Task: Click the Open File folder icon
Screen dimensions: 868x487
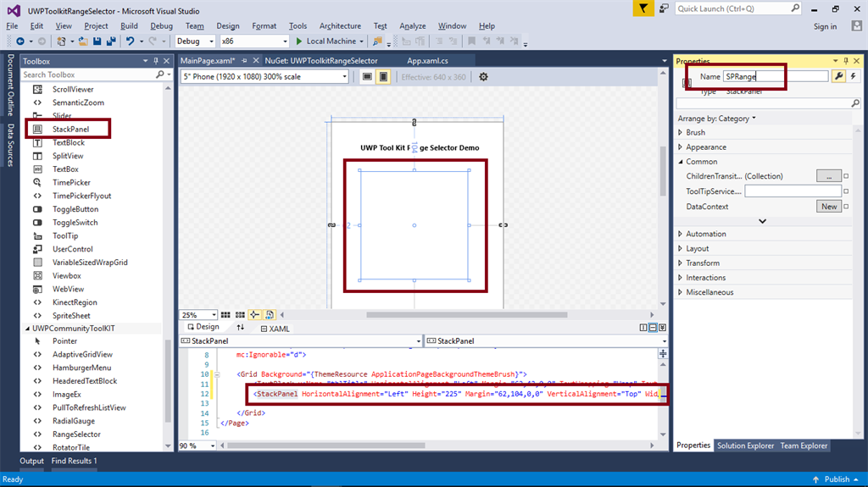Action: click(x=83, y=41)
